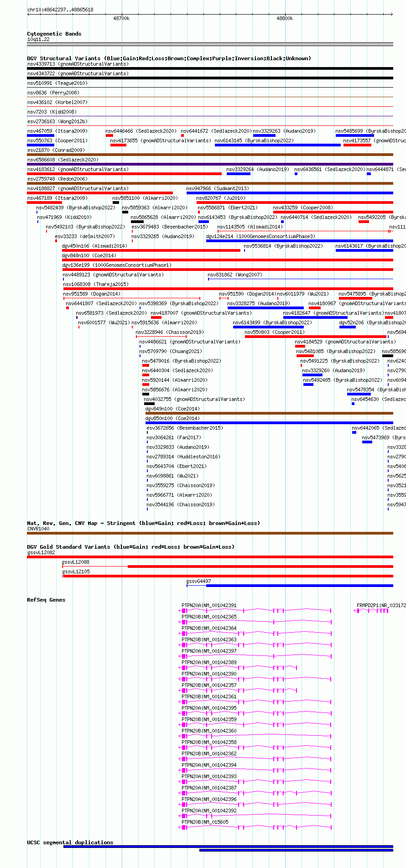Open dgv124e214 1000GenomesConsortiumPhase3 label

(x=260, y=236)
